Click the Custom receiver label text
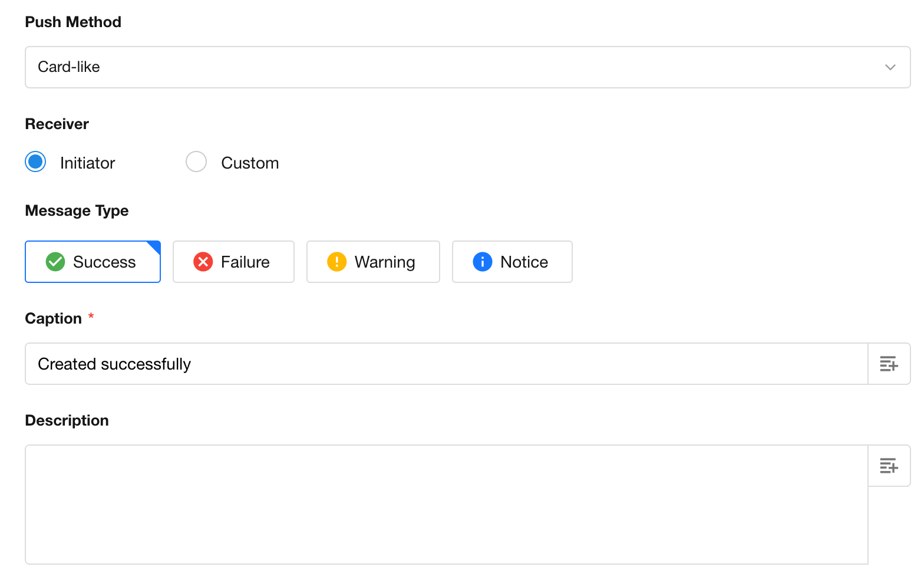This screenshot has width=924, height=580. (x=250, y=163)
